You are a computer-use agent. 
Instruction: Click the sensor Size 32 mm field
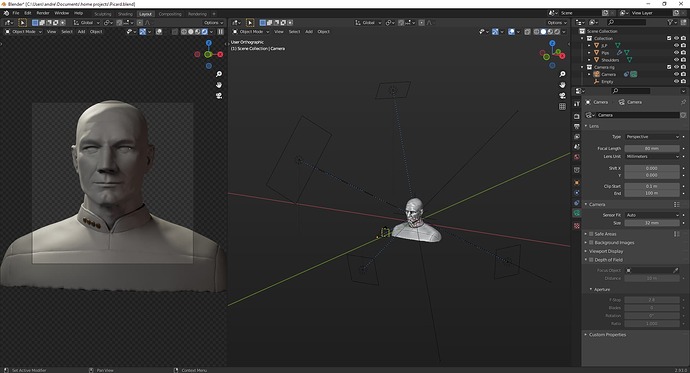pos(652,223)
